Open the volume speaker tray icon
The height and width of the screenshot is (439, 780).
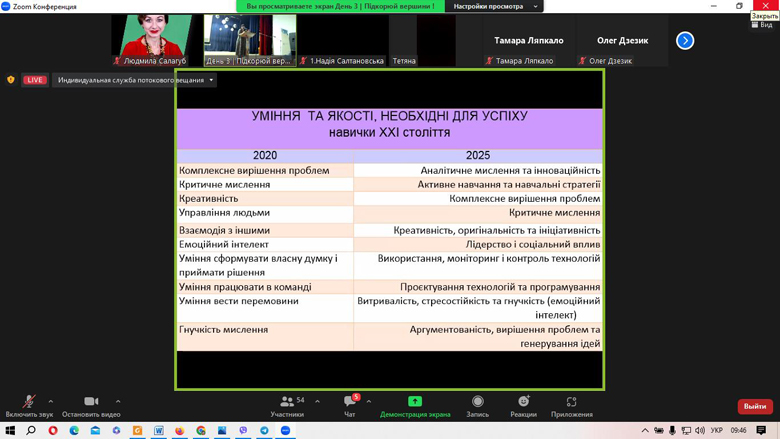pyautogui.click(x=700, y=430)
